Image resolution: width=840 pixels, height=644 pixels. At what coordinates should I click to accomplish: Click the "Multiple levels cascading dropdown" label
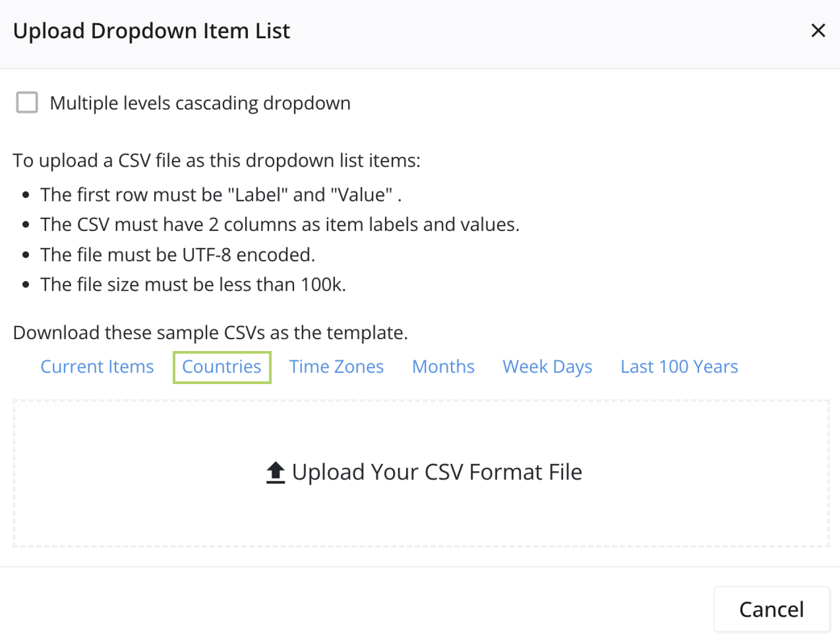200,103
